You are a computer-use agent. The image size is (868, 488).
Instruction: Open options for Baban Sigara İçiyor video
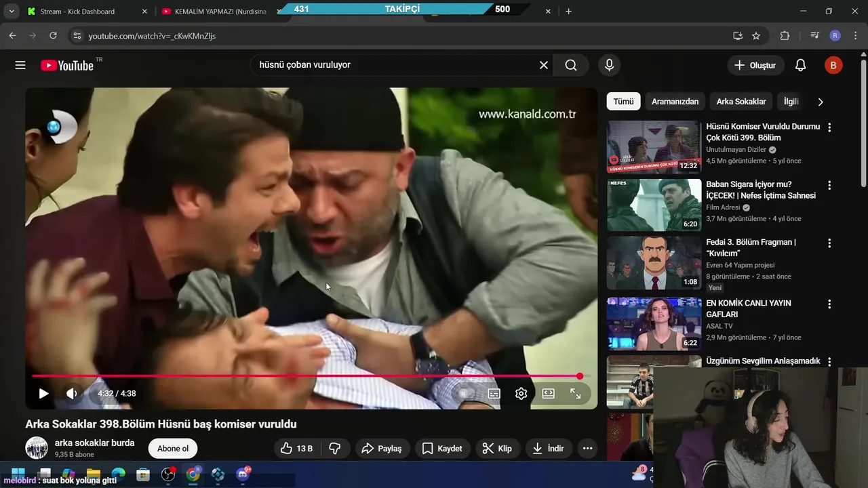pos(829,185)
